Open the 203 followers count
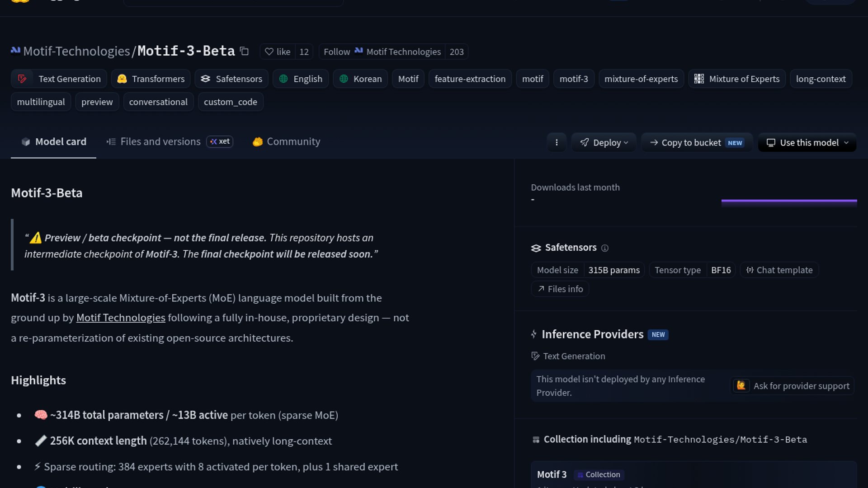The height and width of the screenshot is (488, 868). (457, 52)
